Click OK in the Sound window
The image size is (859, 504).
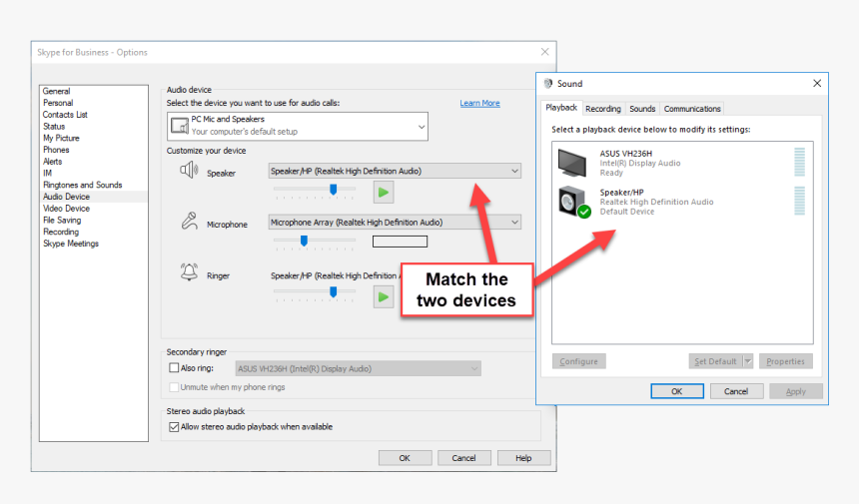(x=677, y=391)
